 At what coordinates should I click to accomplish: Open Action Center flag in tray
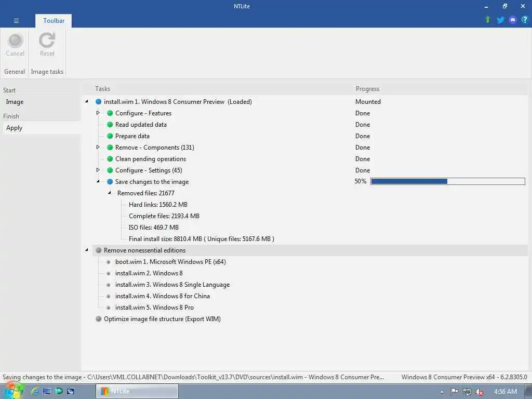tap(454, 392)
